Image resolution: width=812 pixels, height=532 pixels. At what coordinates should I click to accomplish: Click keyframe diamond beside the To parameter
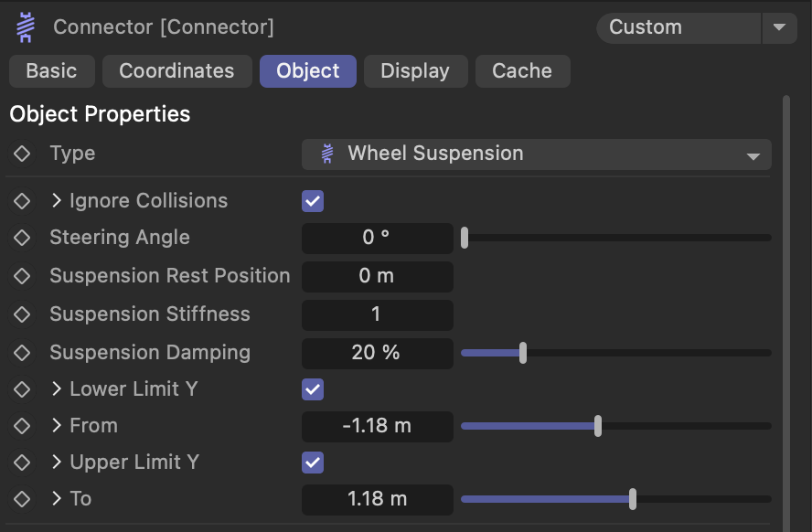(22, 499)
